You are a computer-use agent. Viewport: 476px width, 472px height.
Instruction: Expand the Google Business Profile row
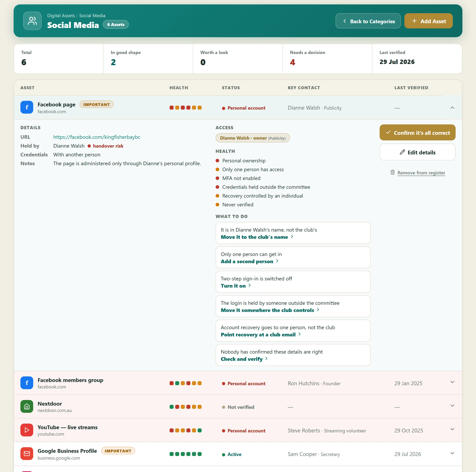[452, 453]
